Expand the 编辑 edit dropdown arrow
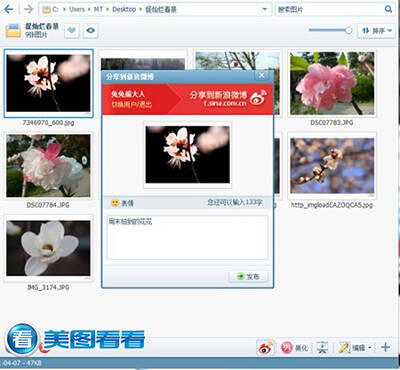Viewport: 400px width, 370px height. pos(370,348)
